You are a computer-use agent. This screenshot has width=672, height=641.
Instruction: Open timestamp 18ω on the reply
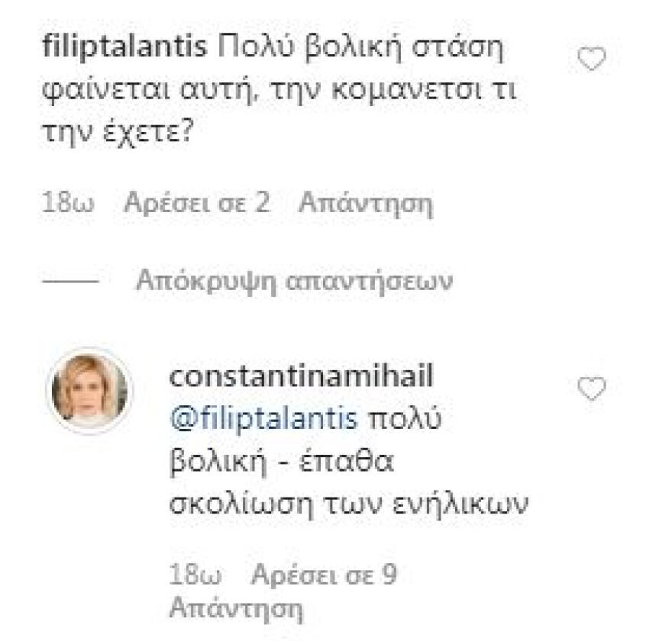192,573
